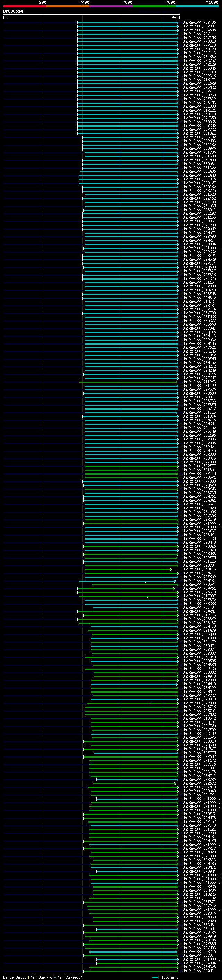The width and height of the screenshot is (222, 980).
Task: Click the UniRef100_B9RET9 label
Action: pos(199,520)
